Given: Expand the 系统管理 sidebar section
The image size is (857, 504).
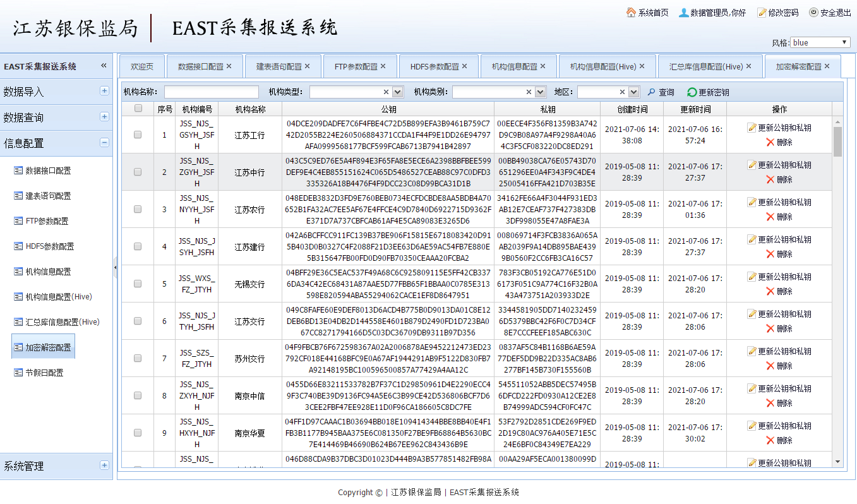Looking at the screenshot, I should coord(104,465).
